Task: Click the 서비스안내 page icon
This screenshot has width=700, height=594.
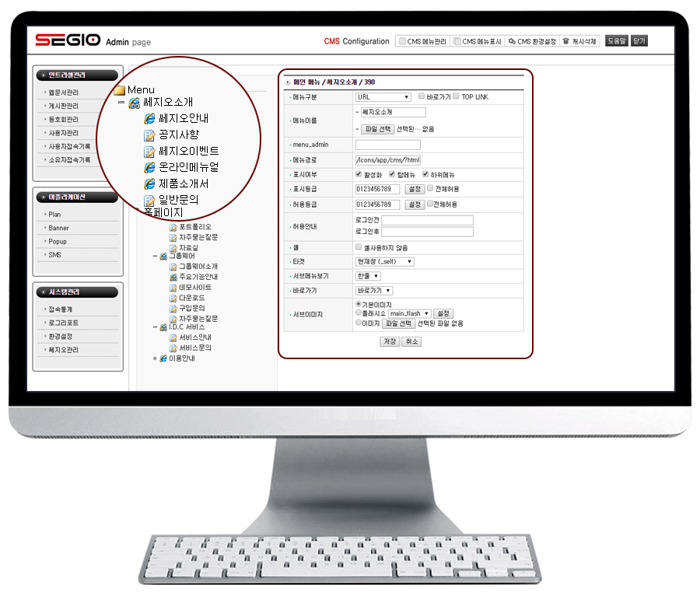Action: click(x=173, y=338)
